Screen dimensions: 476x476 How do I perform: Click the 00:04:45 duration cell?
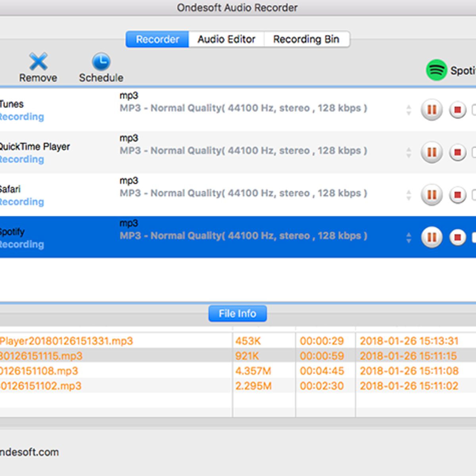(x=322, y=371)
